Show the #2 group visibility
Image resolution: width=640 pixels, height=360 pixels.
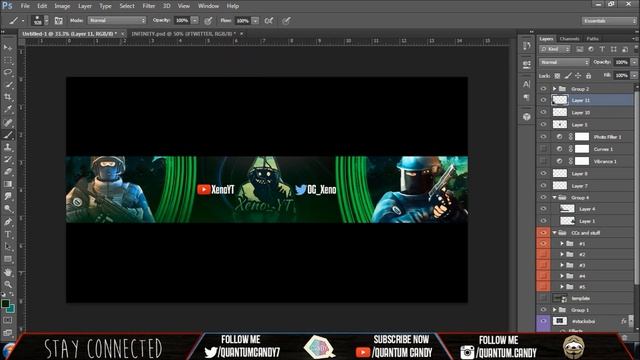pos(543,254)
